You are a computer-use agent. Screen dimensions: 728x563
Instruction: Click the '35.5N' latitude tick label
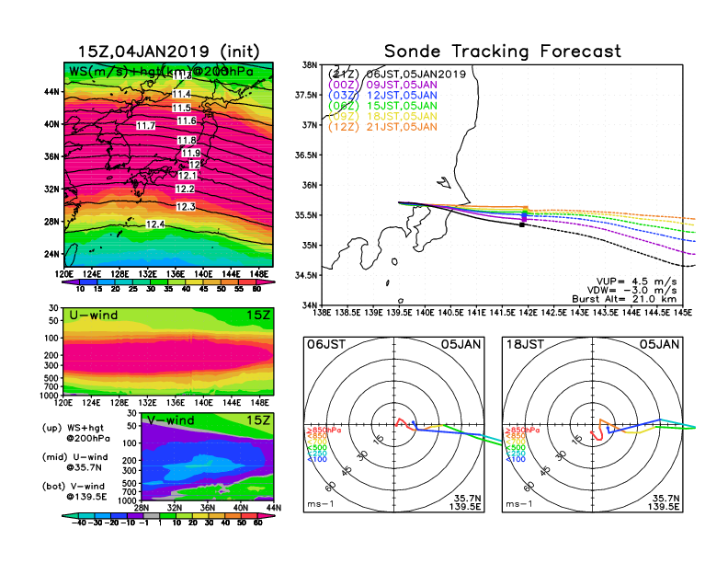tap(305, 215)
